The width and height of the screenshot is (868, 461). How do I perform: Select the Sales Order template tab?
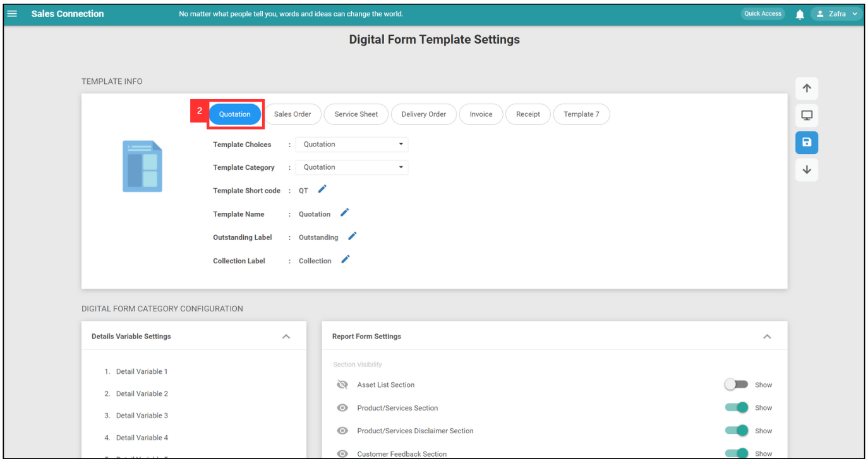[x=292, y=114]
